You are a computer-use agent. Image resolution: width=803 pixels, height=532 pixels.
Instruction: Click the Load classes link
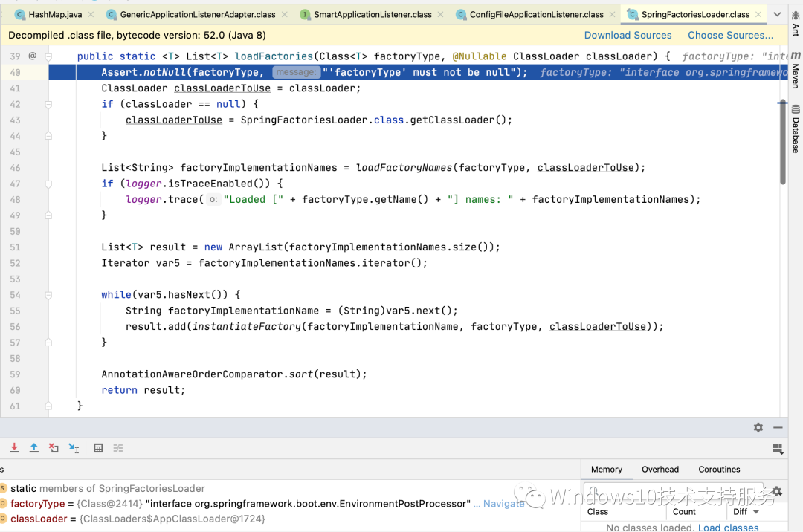(728, 527)
